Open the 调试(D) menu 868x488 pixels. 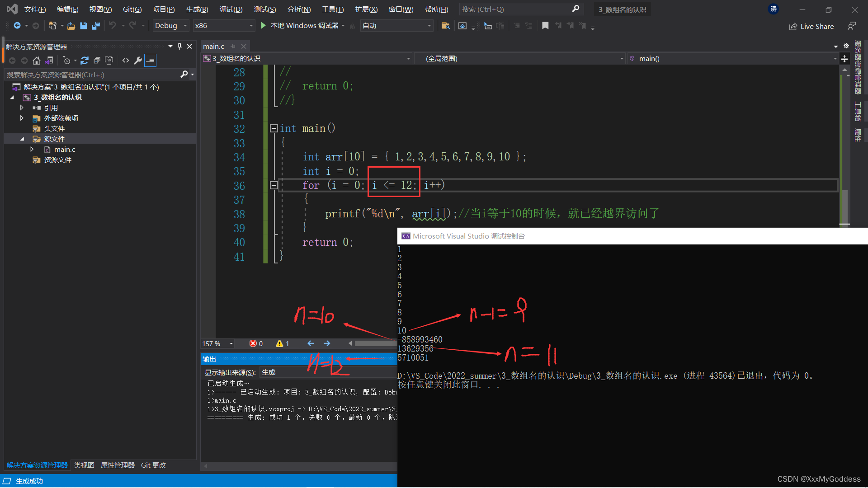[231, 9]
